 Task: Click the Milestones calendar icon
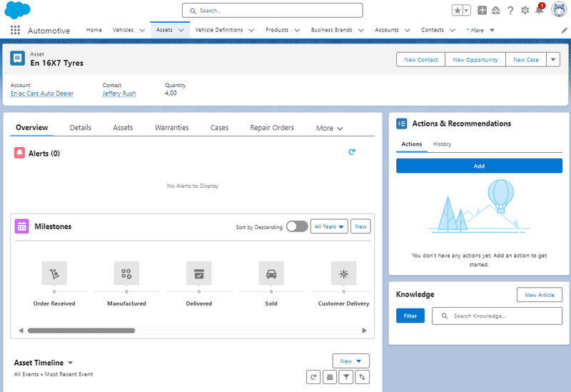(x=22, y=226)
